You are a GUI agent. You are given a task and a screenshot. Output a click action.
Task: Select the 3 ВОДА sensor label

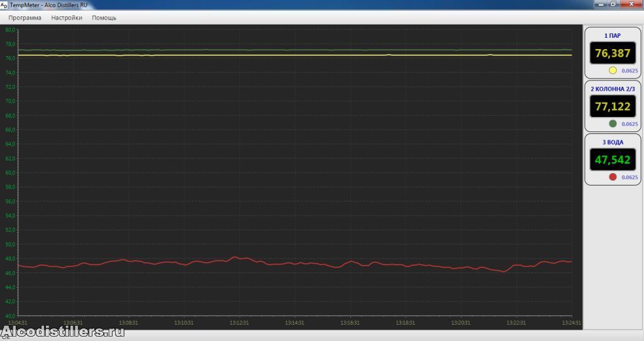click(x=612, y=142)
